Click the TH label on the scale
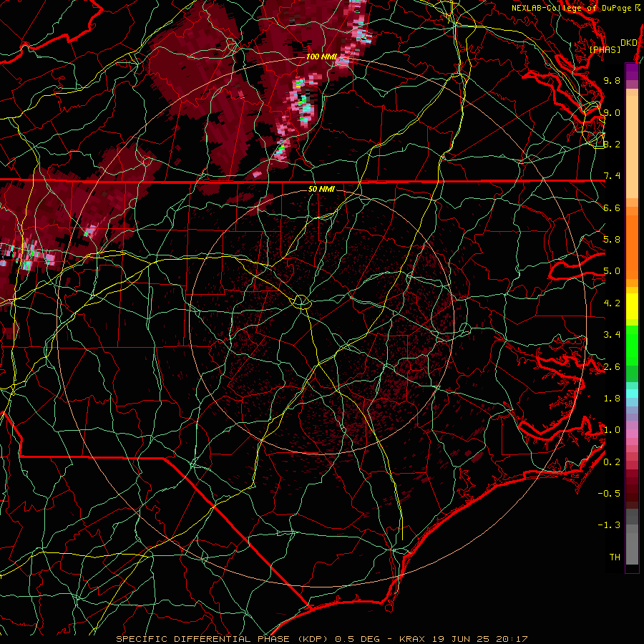644x644 pixels. click(x=615, y=557)
